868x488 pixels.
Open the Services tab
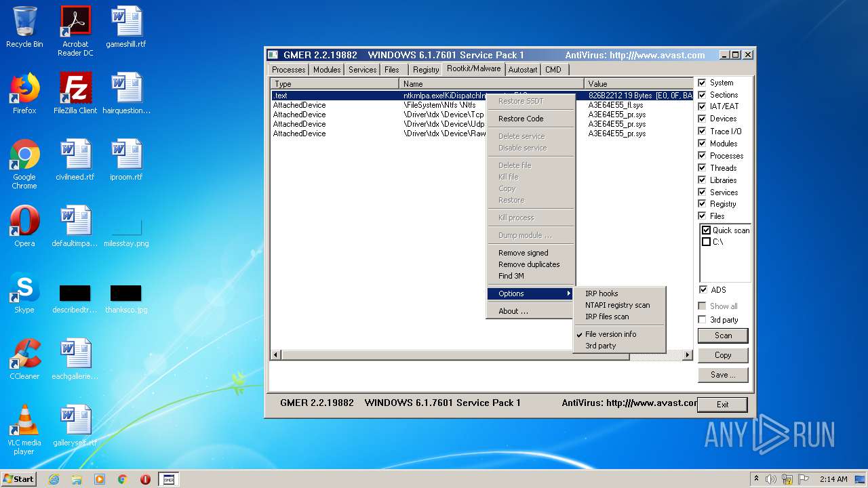(x=362, y=70)
